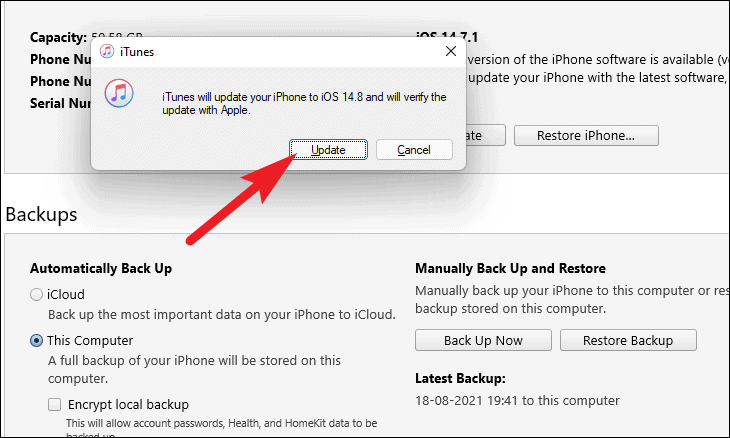This screenshot has width=730, height=438.
Task: Click the Restore iPhone... button
Action: click(x=586, y=135)
